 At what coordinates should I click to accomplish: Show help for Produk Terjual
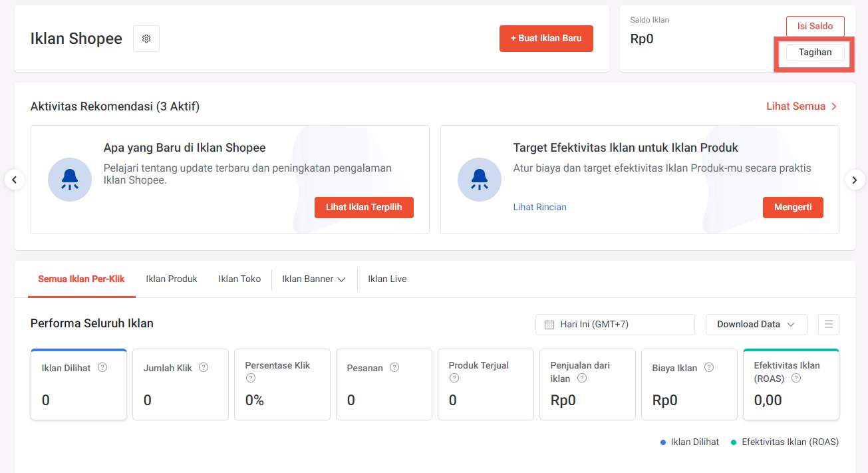point(454,378)
